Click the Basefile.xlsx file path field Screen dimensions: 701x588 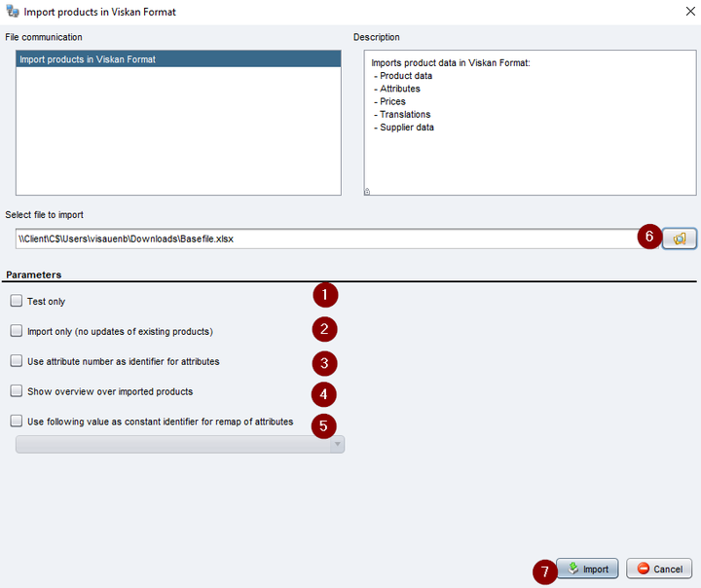[x=331, y=239]
